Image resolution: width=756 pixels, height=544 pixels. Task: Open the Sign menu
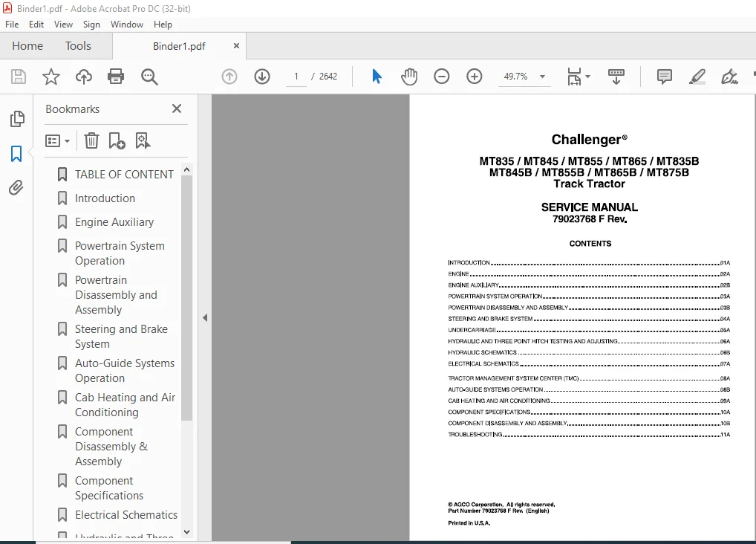[x=91, y=24]
